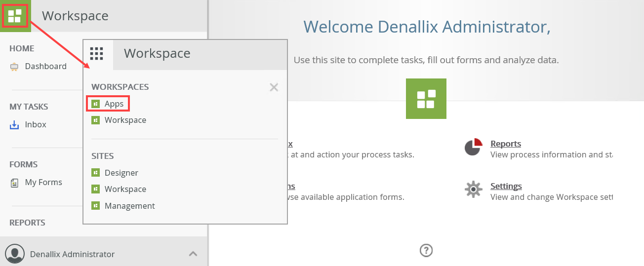
Task: Click the help question mark icon
Action: pos(426,251)
